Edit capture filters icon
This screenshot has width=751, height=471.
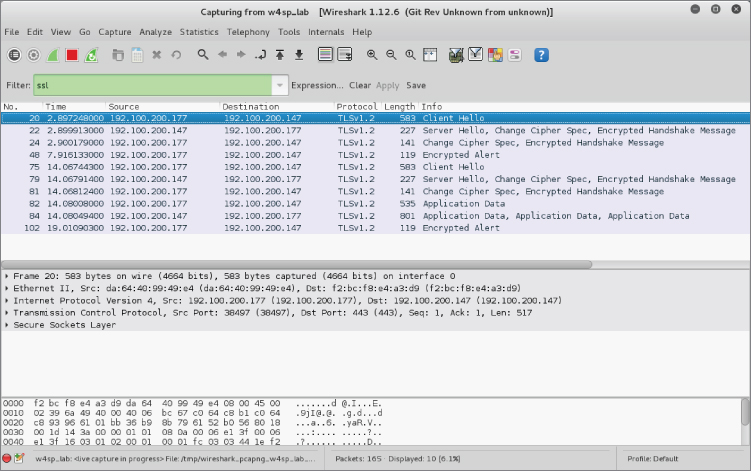[456, 55]
